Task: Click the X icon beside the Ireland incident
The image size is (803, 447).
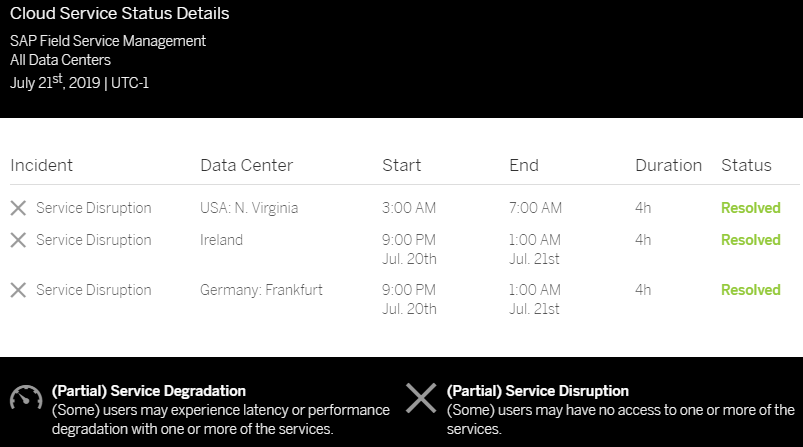Action: click(18, 240)
